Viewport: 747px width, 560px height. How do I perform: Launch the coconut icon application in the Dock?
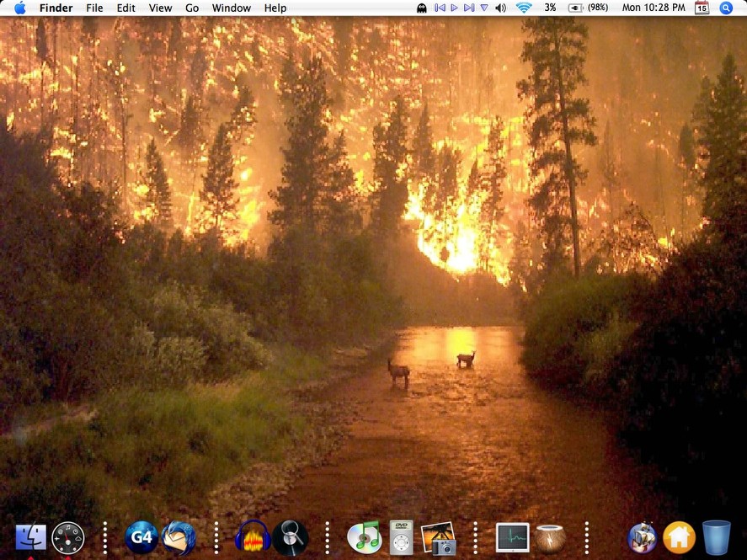(x=550, y=539)
